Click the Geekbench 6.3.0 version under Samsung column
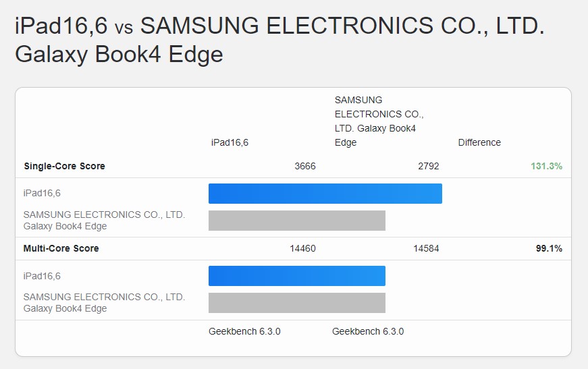 (368, 331)
